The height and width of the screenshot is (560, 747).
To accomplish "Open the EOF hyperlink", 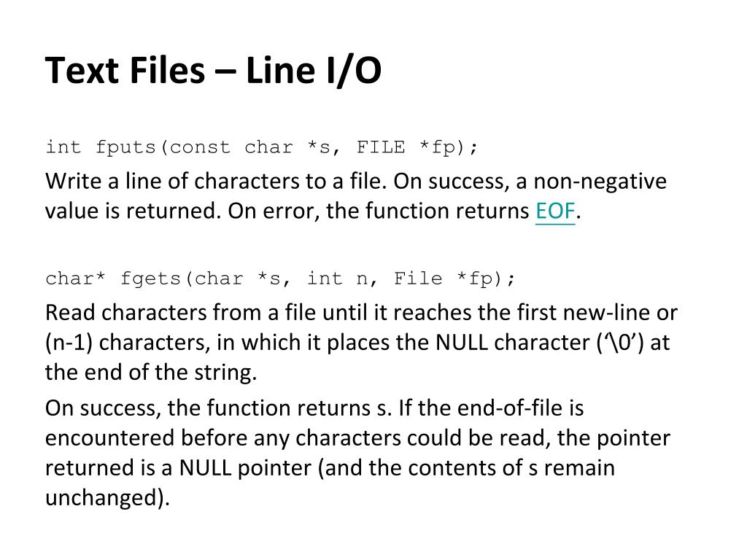I will coord(555,211).
